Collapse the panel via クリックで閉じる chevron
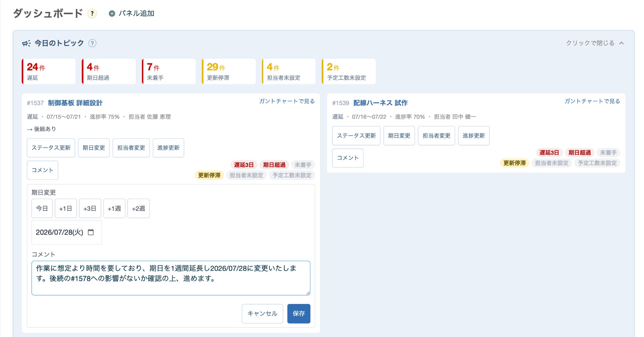Image resolution: width=644 pixels, height=337 pixels. tap(622, 43)
